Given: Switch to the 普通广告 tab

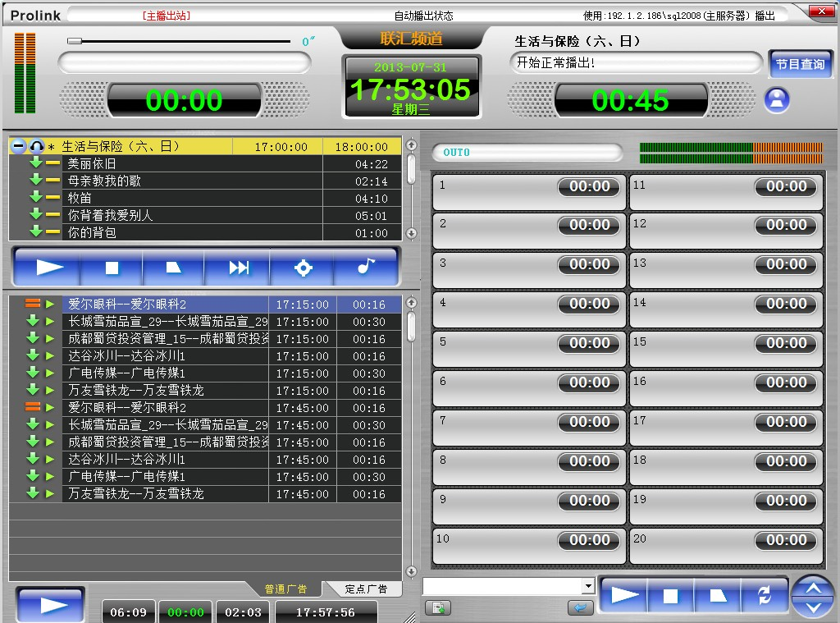Looking at the screenshot, I should pos(285,589).
